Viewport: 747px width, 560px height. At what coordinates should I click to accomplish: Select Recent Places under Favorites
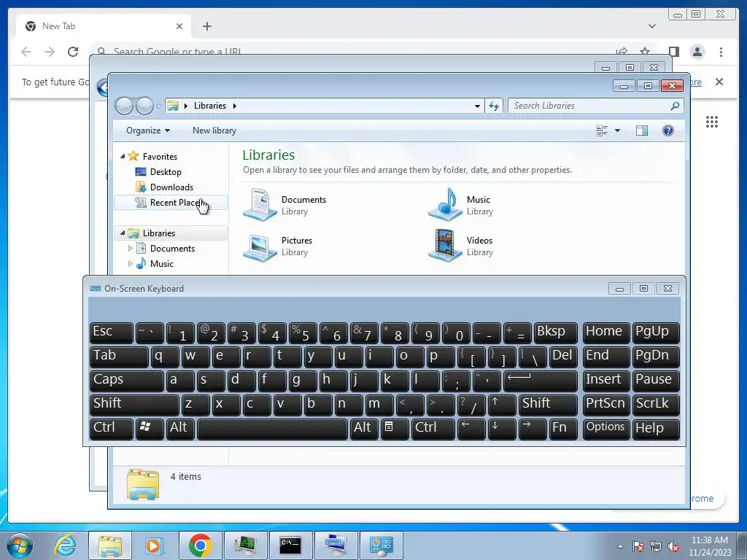(x=171, y=203)
